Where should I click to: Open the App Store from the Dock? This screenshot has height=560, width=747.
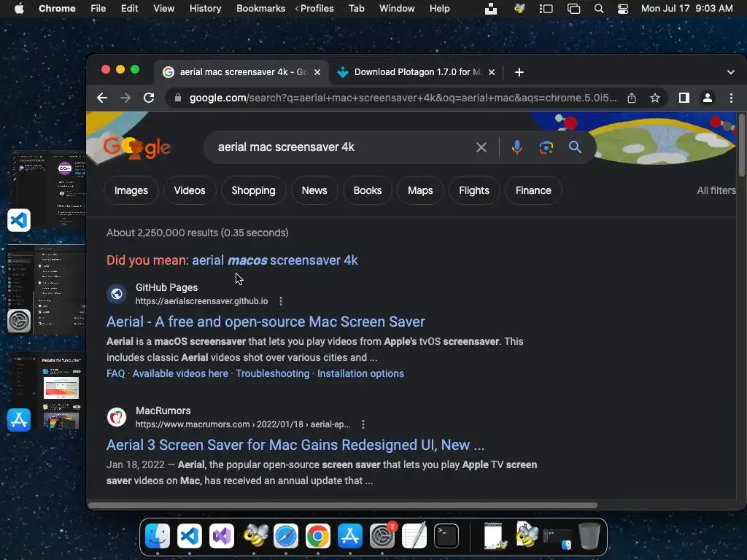(350, 536)
